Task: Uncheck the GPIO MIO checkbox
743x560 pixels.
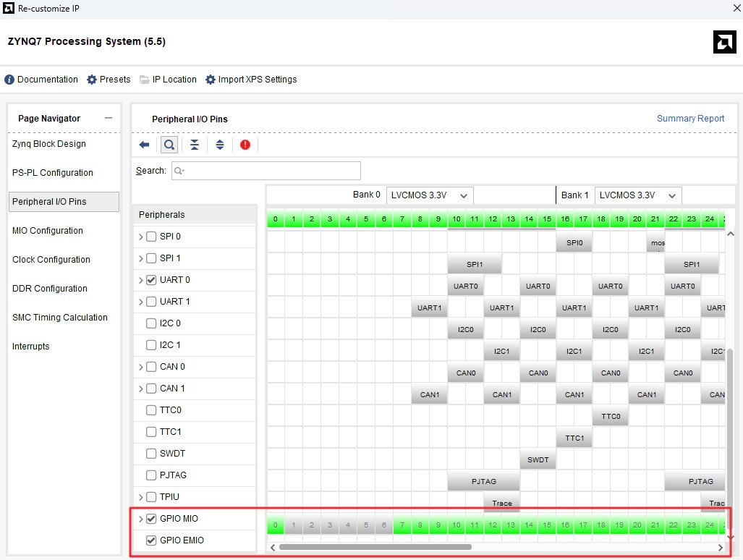Action: point(151,519)
